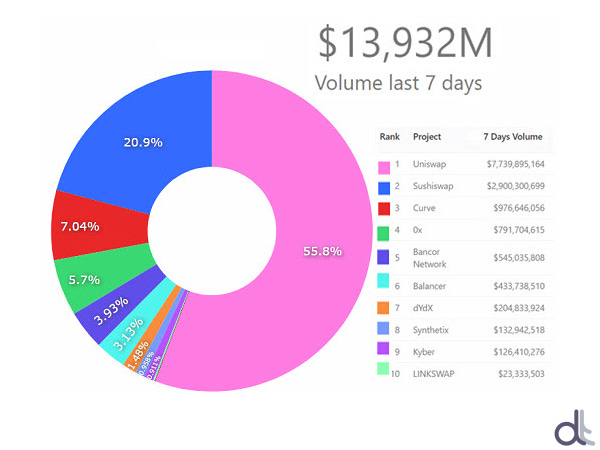
Task: Click the $791,704,615 volume value
Action: 519,230
